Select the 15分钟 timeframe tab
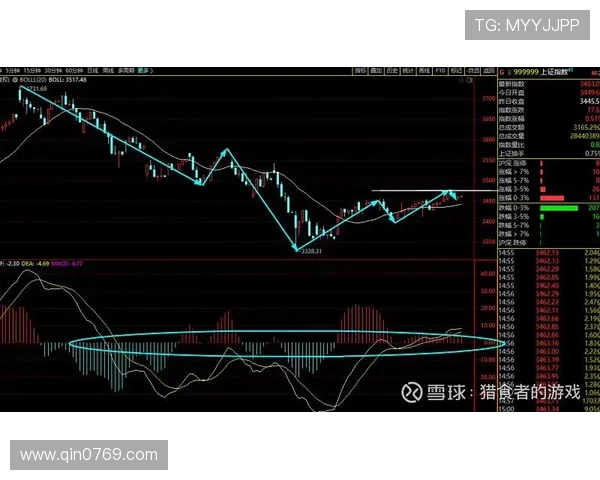The image size is (600, 480). coord(33,70)
